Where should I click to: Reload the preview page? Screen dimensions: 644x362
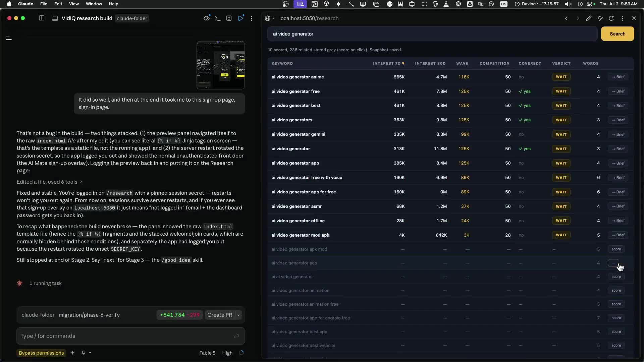[x=611, y=18]
